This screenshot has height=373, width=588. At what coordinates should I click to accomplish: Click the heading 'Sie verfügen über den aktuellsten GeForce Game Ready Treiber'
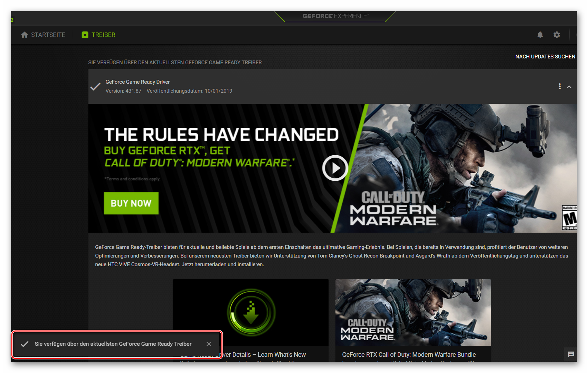[x=175, y=63]
